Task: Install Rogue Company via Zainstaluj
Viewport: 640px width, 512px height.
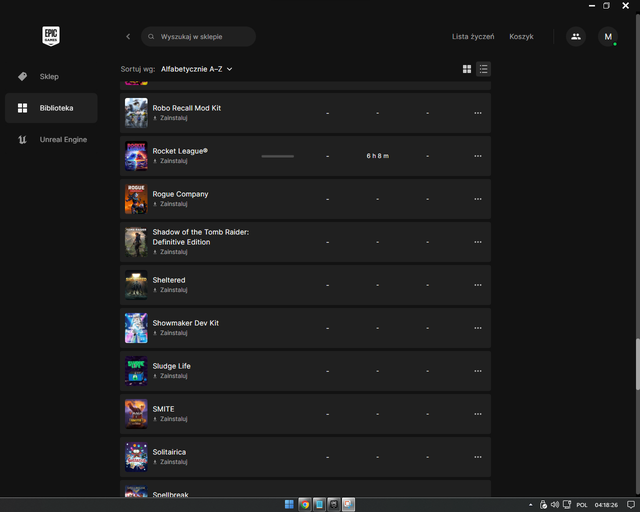Action: tap(170, 204)
